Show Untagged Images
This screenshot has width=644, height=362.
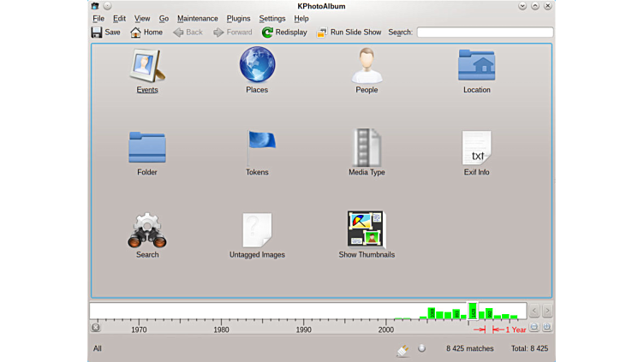(257, 230)
